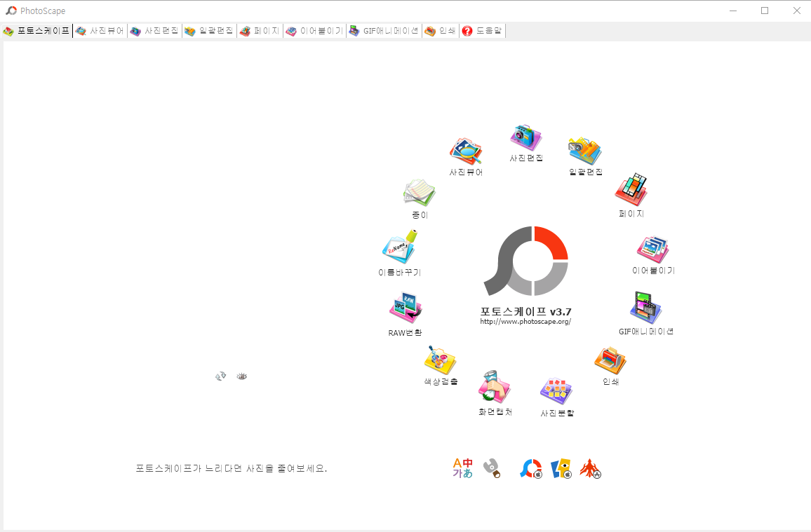This screenshot has height=532, width=811.
Task: Open the Paper (종이) templates icon
Action: [419, 194]
